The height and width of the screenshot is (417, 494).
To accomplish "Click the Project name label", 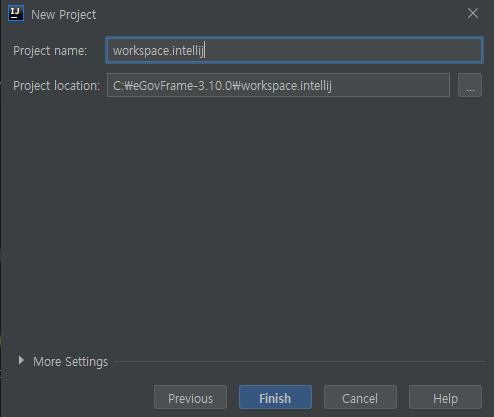I will click(50, 51).
